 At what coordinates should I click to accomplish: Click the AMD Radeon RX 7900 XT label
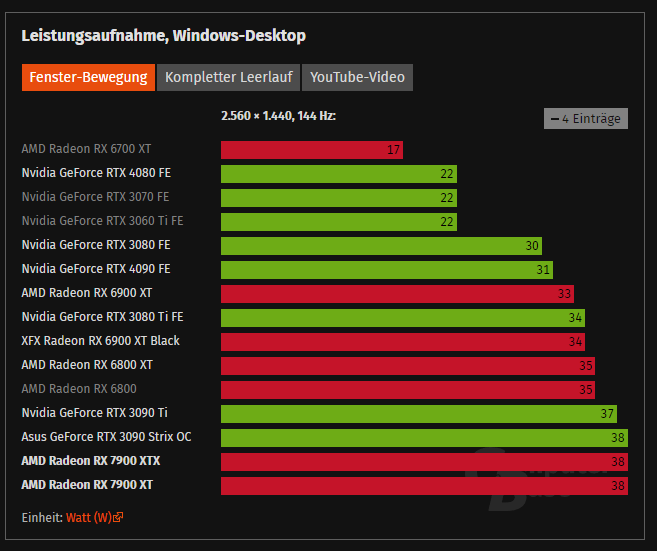[87, 485]
